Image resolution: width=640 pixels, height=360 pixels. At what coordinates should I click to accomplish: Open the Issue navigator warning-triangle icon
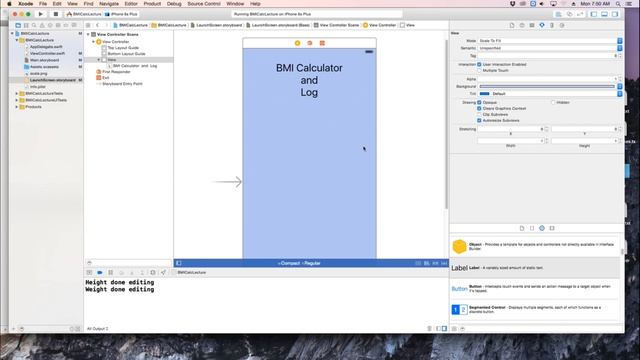tap(42, 25)
